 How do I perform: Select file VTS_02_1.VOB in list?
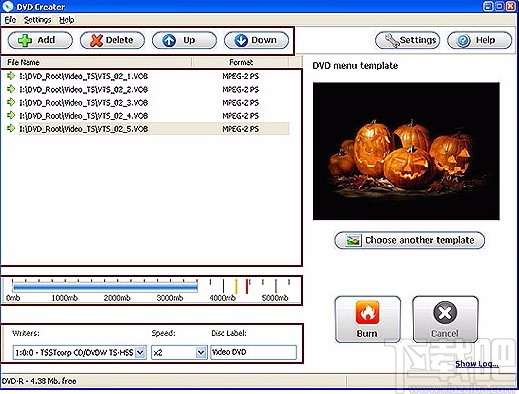(83, 76)
